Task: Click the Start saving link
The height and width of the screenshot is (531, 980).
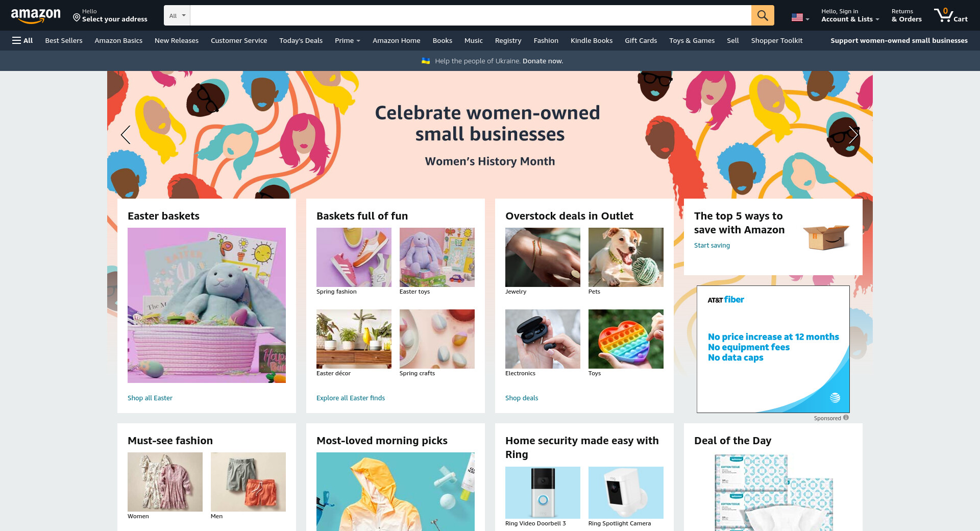Action: 712,245
